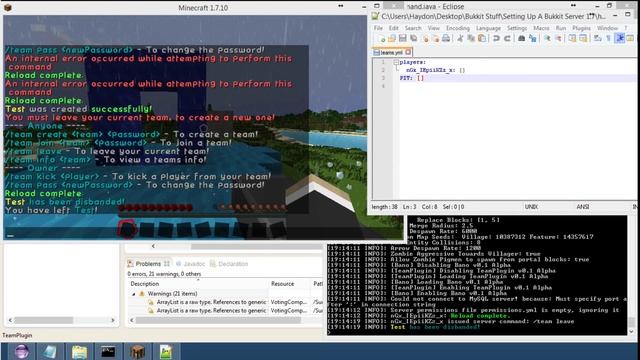Screen dimensions: 640x360
Task: Switch to the Javadoc tab in Eclipse
Action: click(191, 264)
